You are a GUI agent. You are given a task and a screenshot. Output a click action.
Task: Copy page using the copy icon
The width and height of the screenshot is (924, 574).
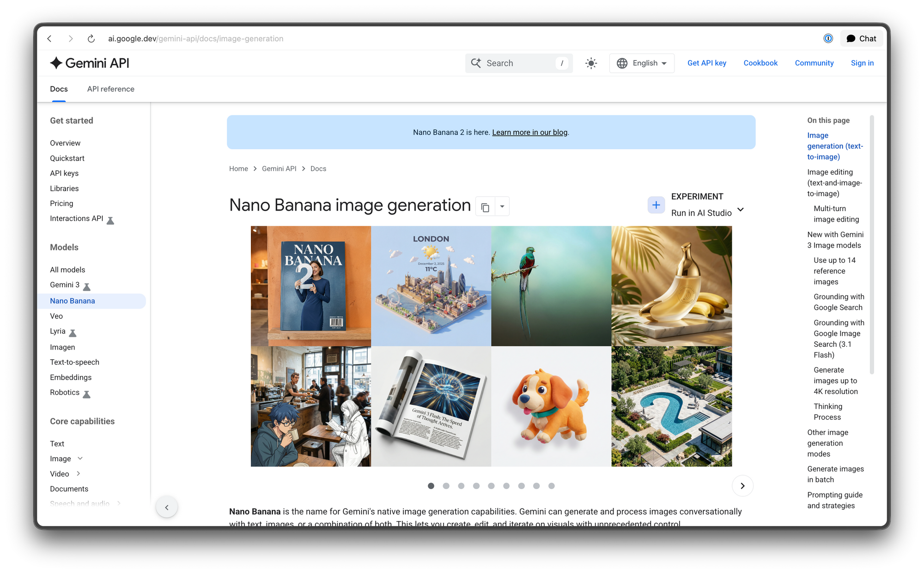tap(485, 206)
